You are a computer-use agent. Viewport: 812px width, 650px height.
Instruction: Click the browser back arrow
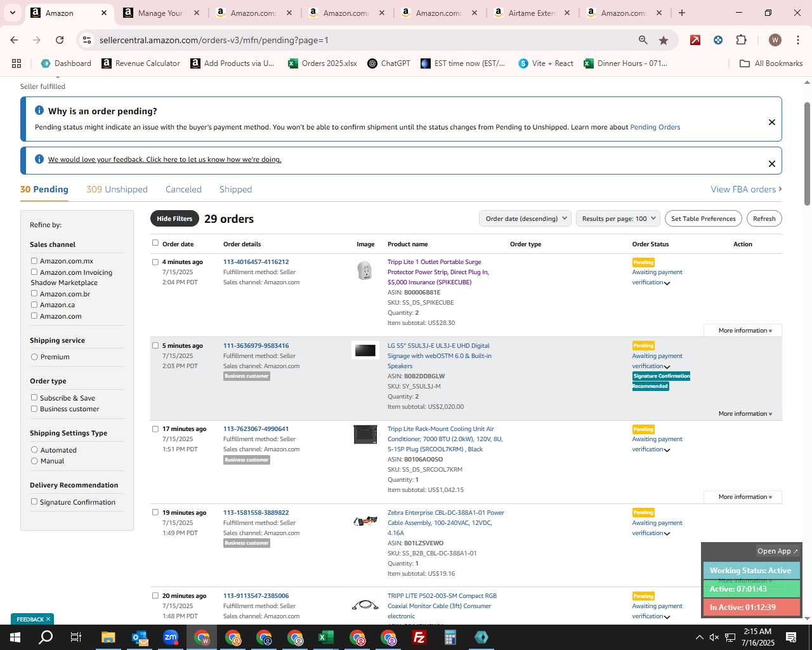click(14, 40)
